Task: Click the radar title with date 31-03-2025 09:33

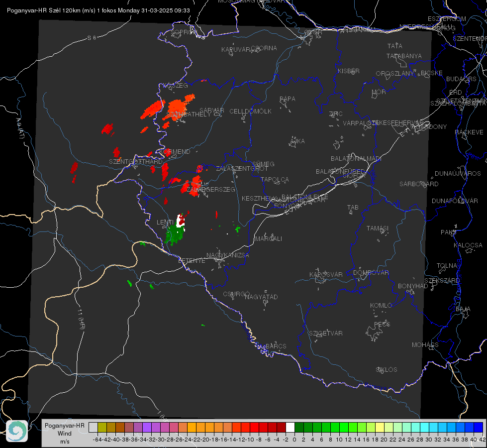Action: [x=98, y=10]
